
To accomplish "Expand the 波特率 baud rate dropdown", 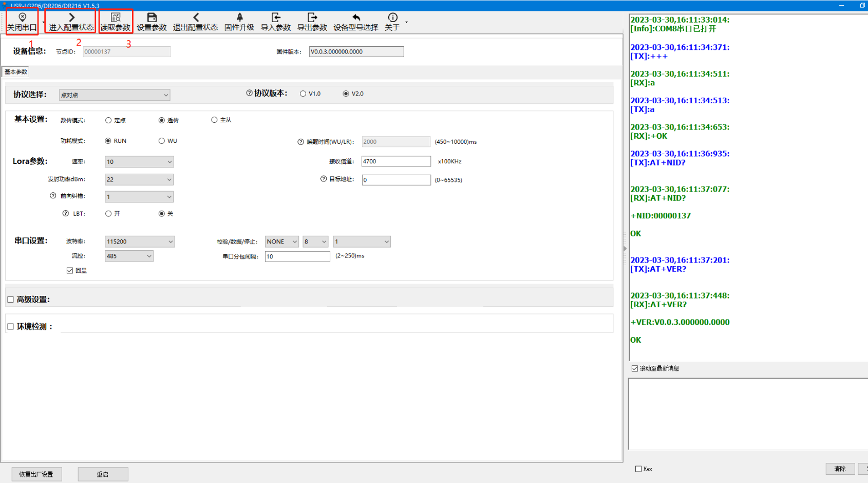I will click(x=139, y=242).
